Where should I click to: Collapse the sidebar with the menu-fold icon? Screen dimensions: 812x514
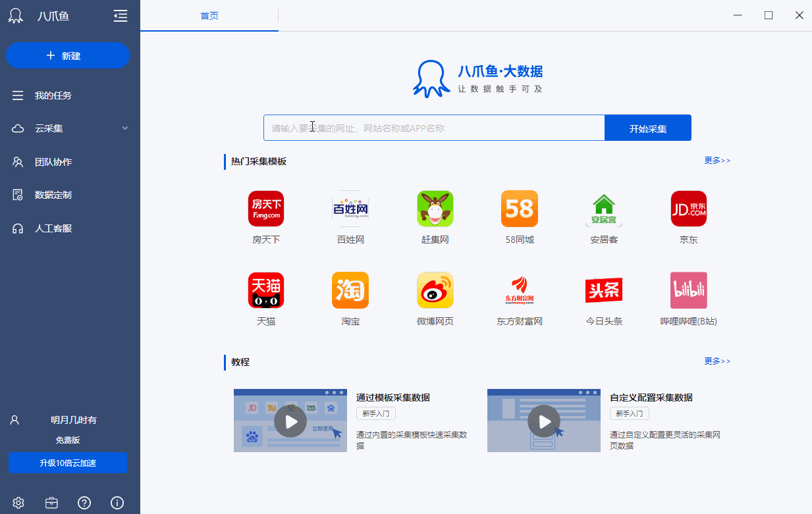(x=121, y=16)
